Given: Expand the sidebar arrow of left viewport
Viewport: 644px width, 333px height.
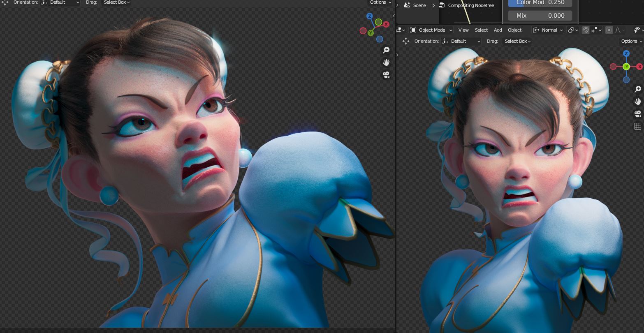Looking at the screenshot, I should (394, 16).
